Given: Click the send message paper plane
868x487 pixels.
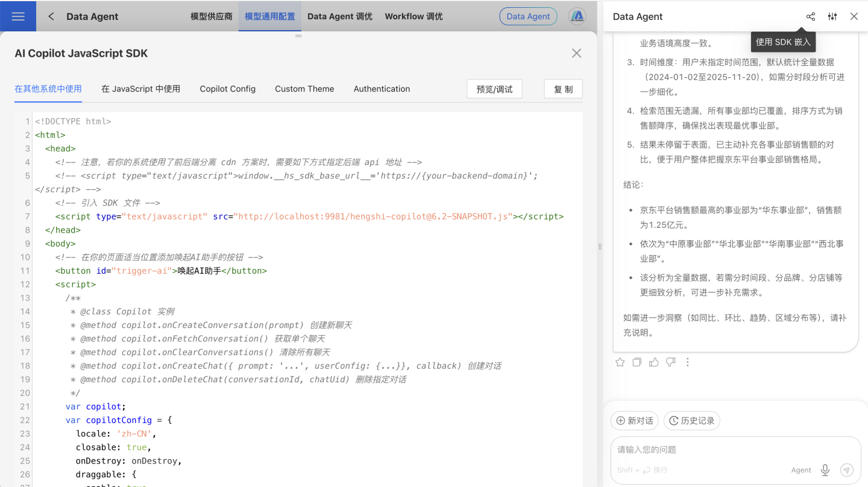Looking at the screenshot, I should (847, 470).
